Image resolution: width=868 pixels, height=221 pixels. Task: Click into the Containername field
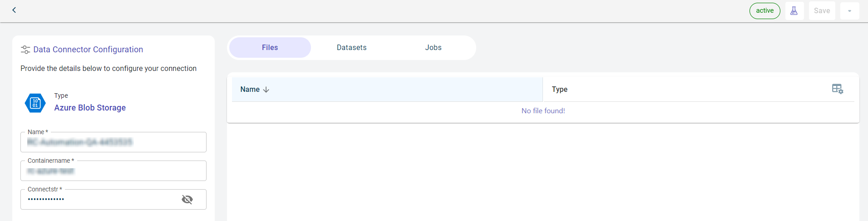click(x=113, y=171)
